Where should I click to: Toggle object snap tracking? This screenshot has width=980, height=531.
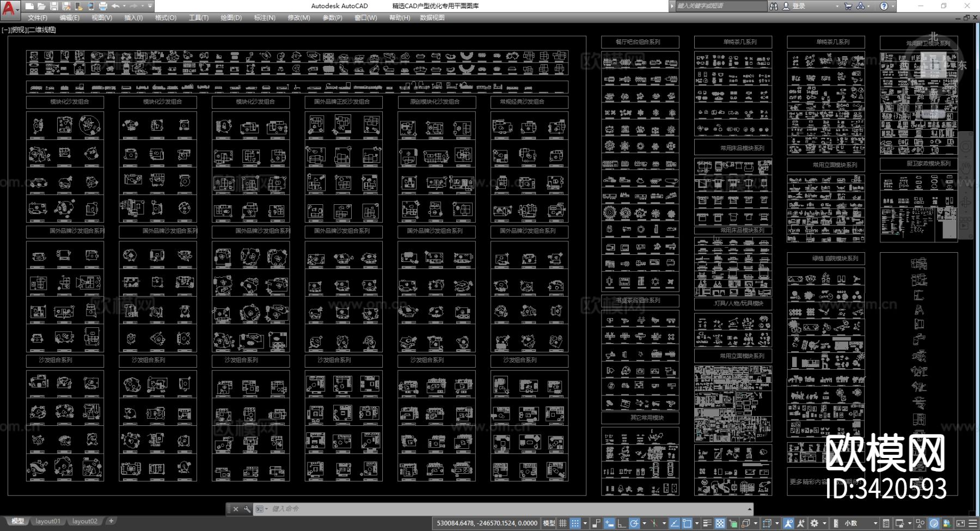pos(674,523)
